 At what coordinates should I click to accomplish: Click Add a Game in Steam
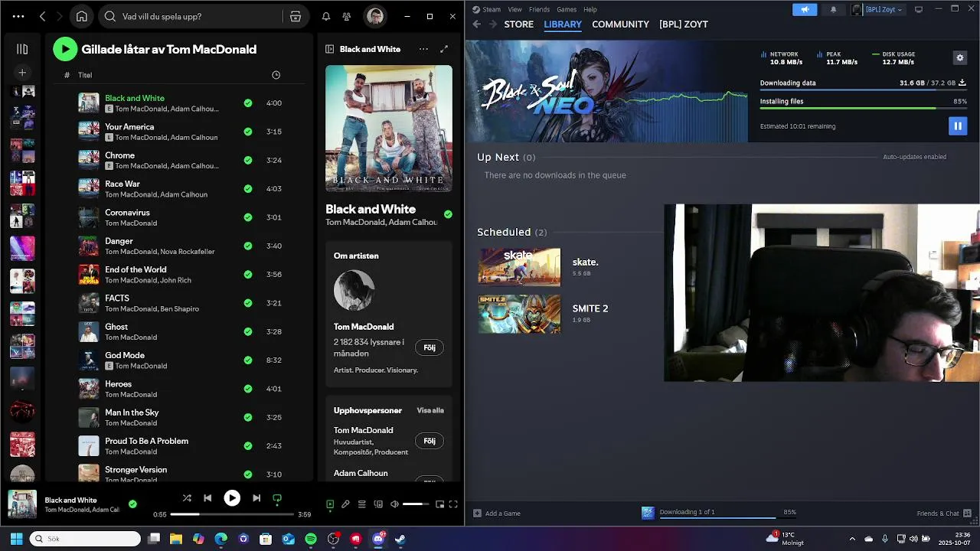coord(496,514)
